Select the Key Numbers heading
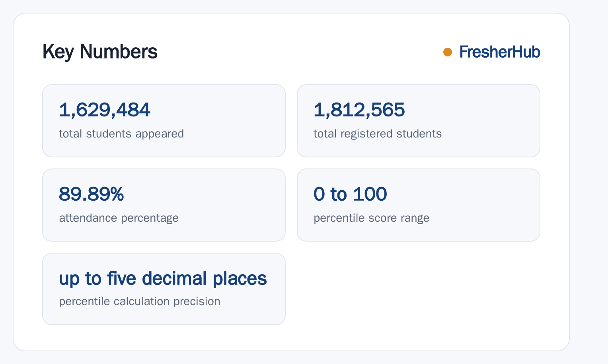This screenshot has width=608, height=364. pyautogui.click(x=100, y=52)
